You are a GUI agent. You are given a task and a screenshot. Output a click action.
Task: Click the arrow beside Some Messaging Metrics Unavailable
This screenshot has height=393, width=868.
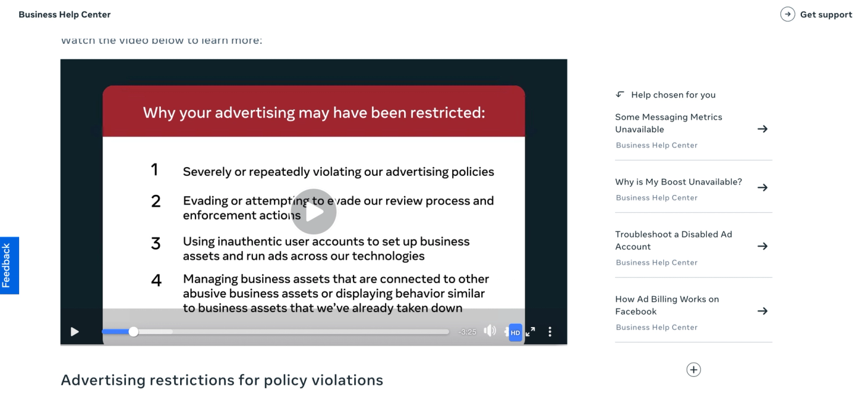(763, 129)
